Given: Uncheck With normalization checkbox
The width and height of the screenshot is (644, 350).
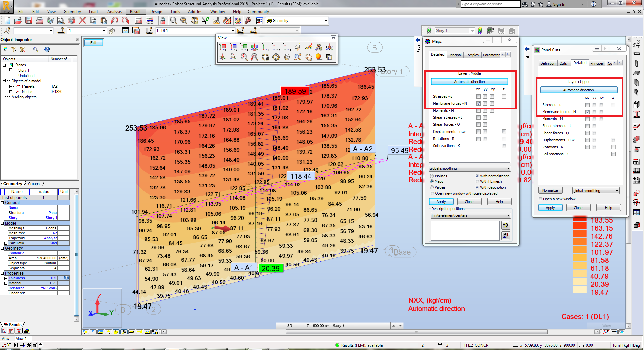Looking at the screenshot, I should tap(477, 176).
